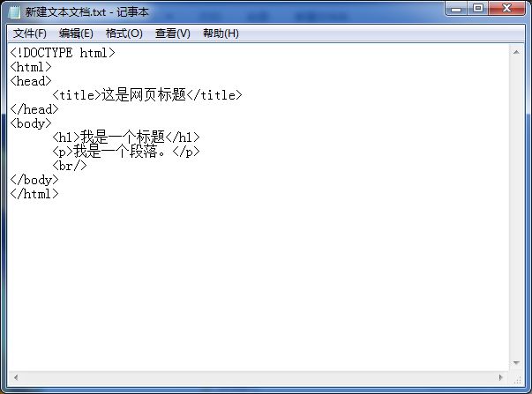Place cursor in the <!DOCTYPE html> line

[x=63, y=53]
